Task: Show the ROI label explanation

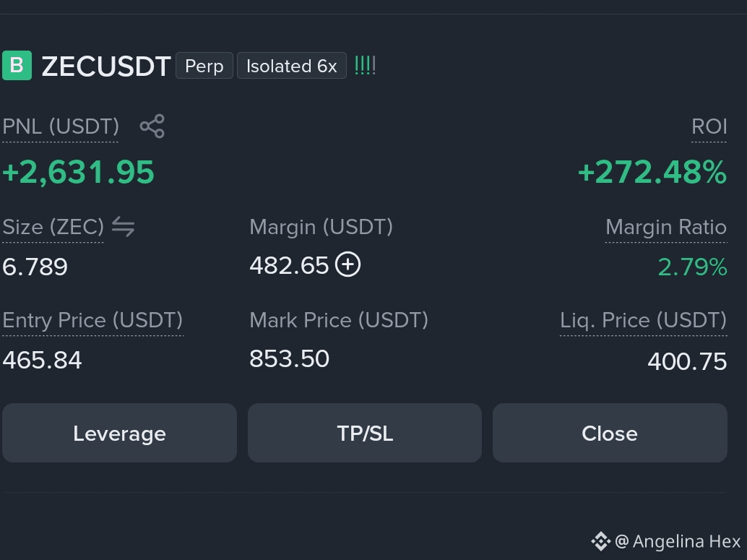Action: click(x=709, y=126)
